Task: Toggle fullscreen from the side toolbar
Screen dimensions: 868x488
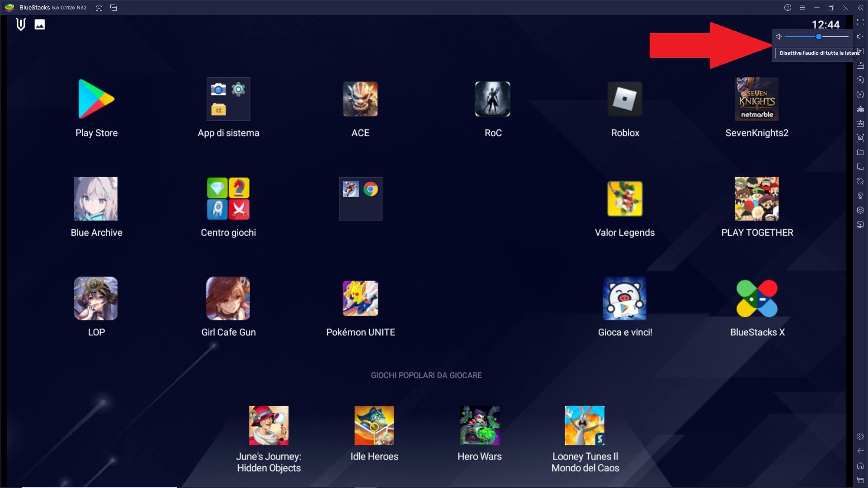Action: [860, 22]
